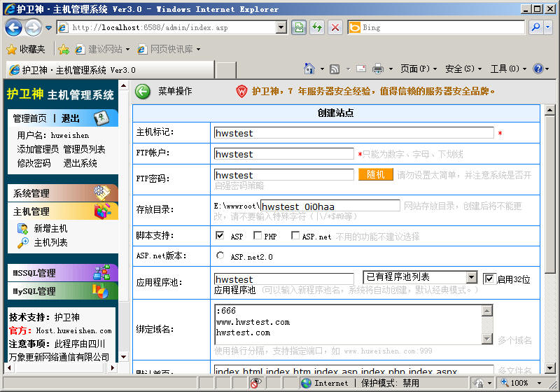Open the 工具(O) menu
This screenshot has height=392, width=560.
coord(508,69)
